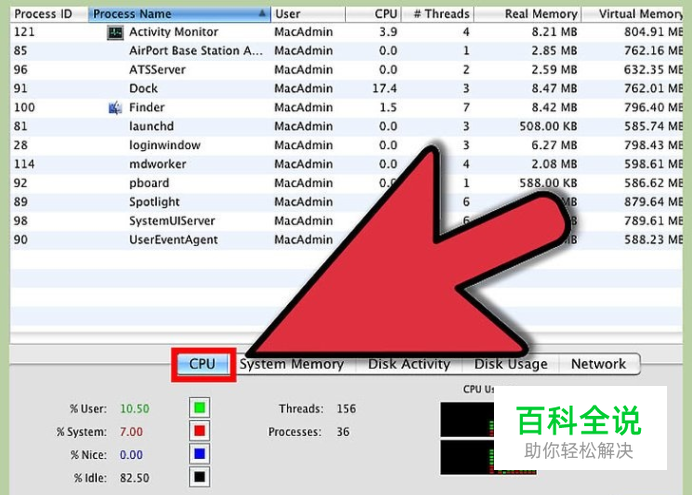Switch to the System Memory tab
692x495 pixels.
(292, 364)
